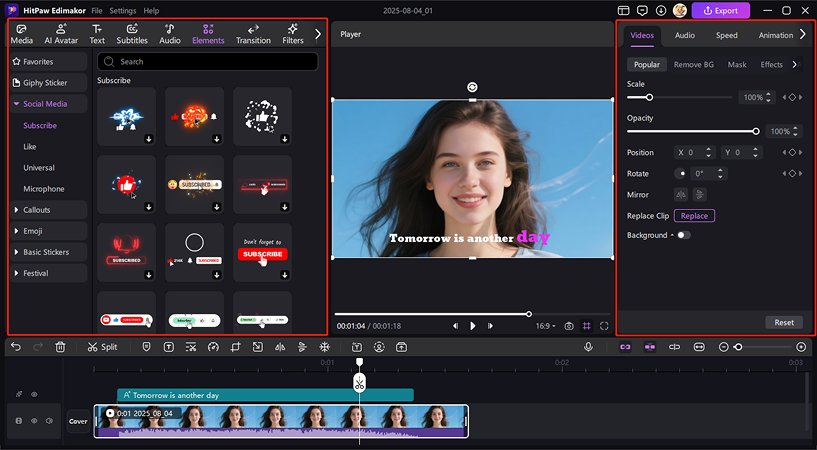Click the freeze frame snowflake icon

(324, 347)
